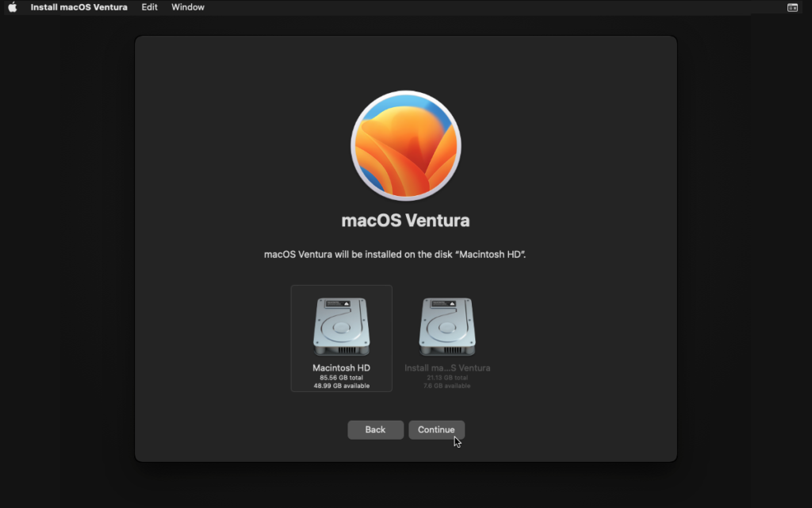Click the macOS Ventura logo image
This screenshot has height=508, width=812.
[x=406, y=145]
